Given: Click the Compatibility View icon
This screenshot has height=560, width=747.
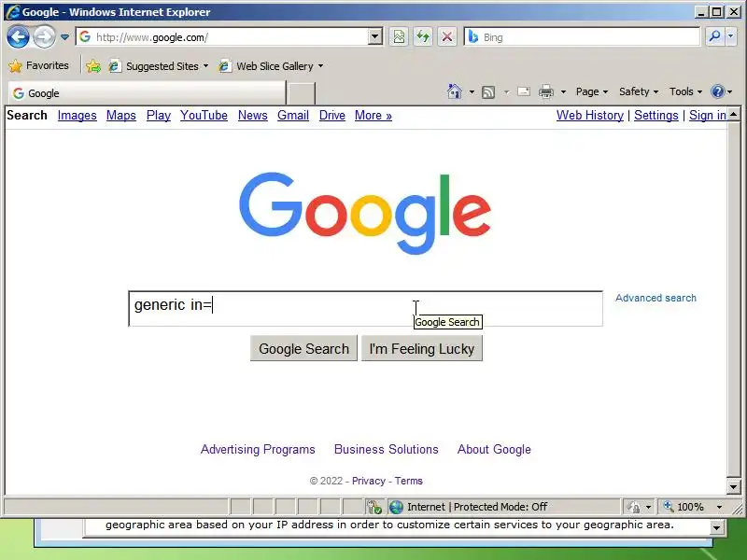Looking at the screenshot, I should 399,36.
